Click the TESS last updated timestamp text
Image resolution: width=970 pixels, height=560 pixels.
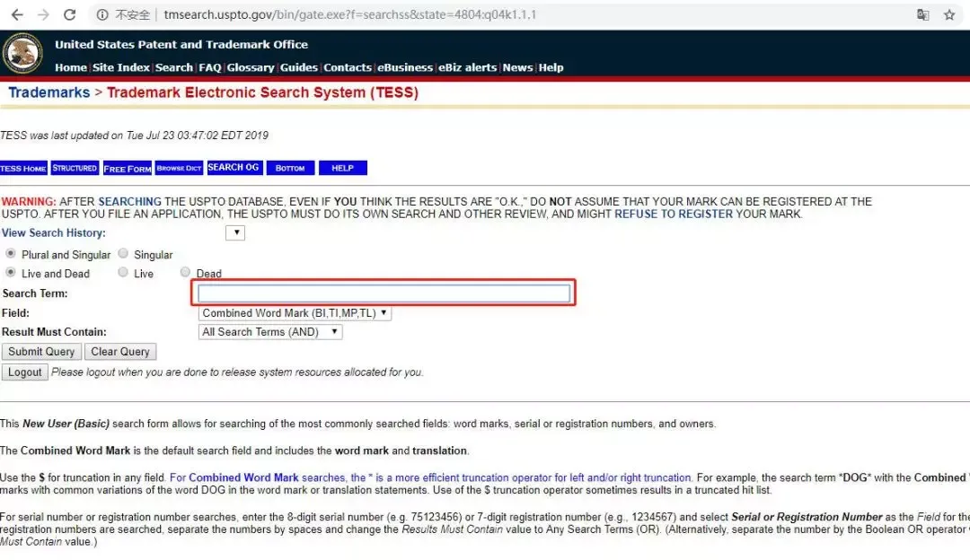(134, 136)
